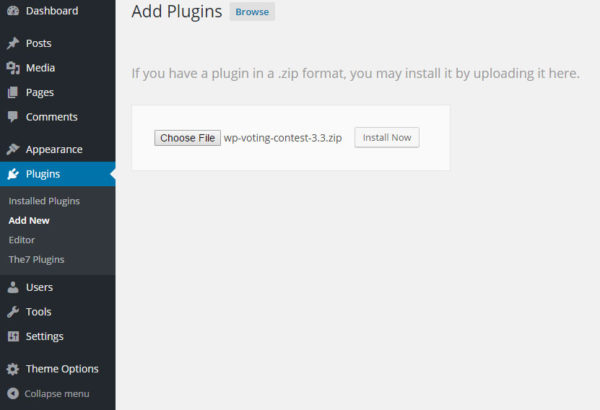
Task: Collapse the admin sidebar menu
Action: (48, 394)
